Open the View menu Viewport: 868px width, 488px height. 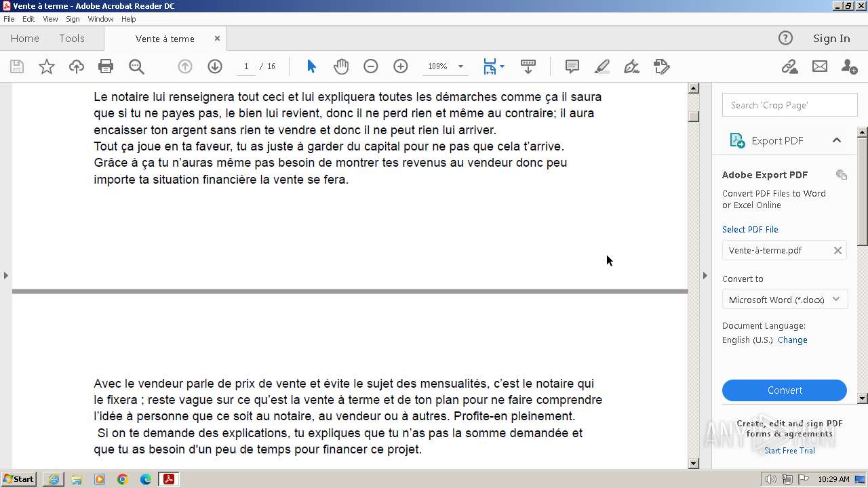pyautogui.click(x=50, y=19)
